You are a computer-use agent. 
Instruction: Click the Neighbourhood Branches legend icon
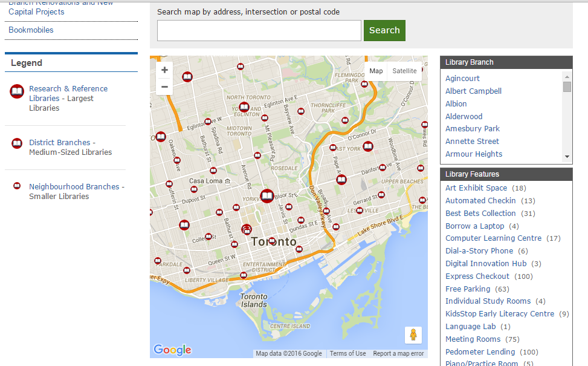(17, 186)
